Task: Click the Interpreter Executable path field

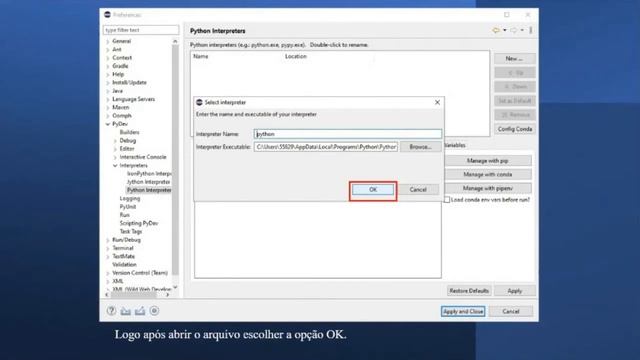Action: tap(326, 147)
